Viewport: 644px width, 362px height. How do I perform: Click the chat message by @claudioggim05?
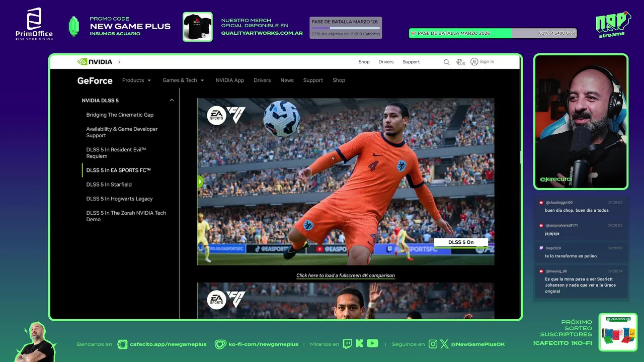click(x=581, y=207)
